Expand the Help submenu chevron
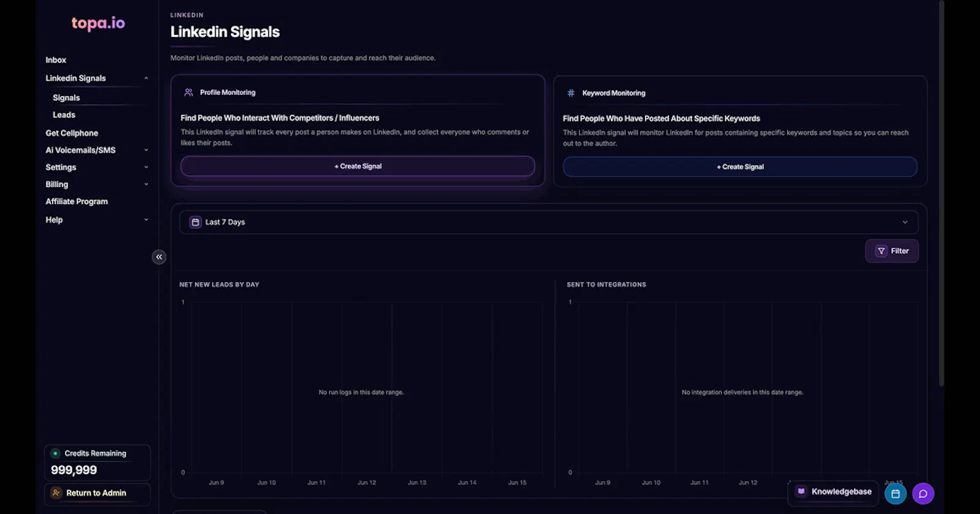 pyautogui.click(x=146, y=220)
